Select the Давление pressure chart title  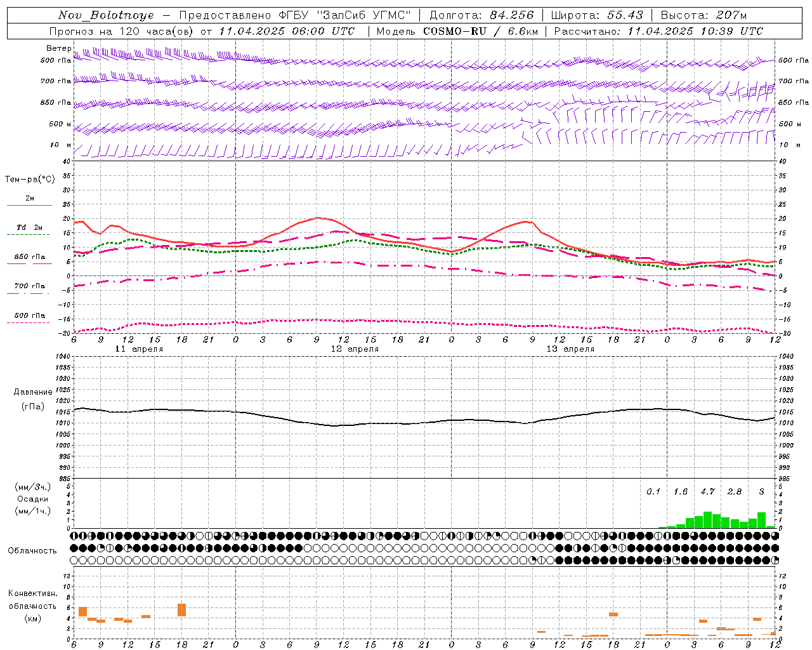[x=33, y=392]
